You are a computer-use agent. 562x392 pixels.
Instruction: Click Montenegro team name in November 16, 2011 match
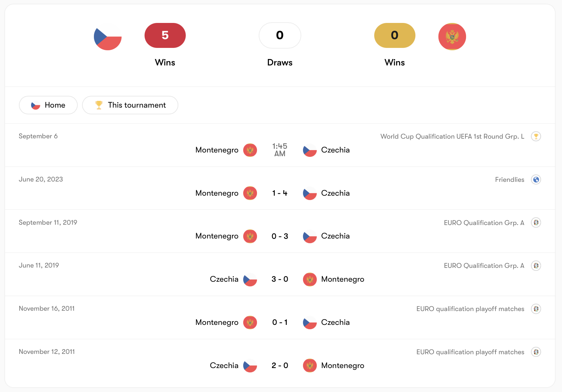pos(217,323)
